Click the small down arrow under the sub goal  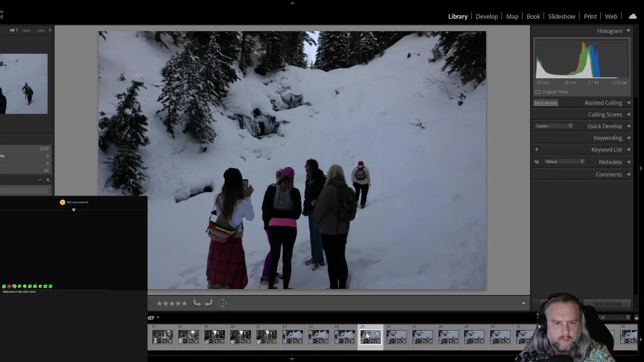tap(73, 210)
